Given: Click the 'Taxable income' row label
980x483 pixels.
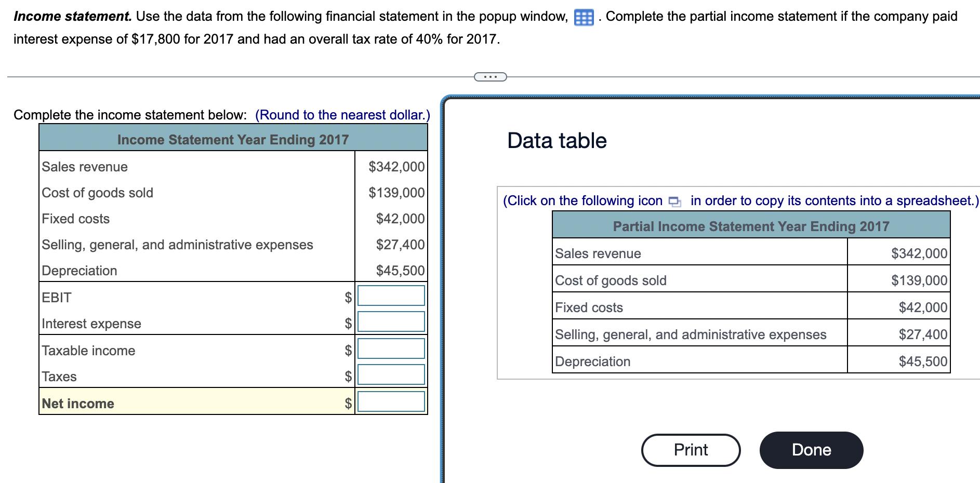Looking at the screenshot, I should 88,351.
